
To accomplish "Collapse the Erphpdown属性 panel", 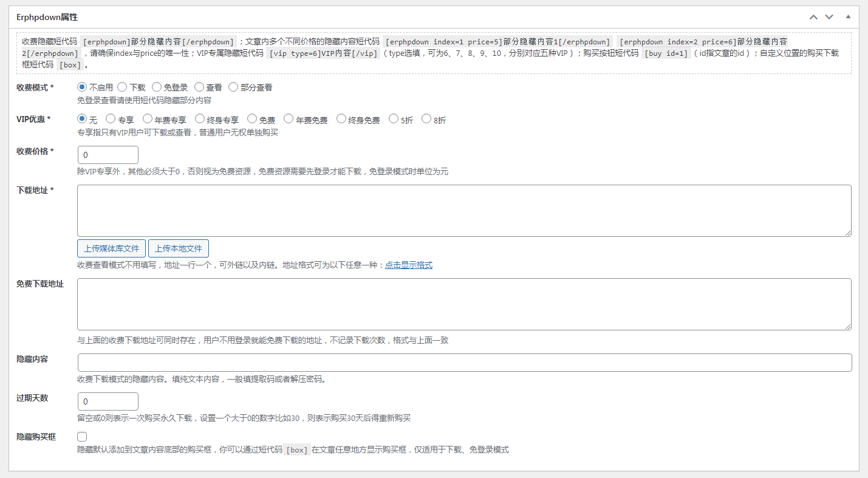I will click(848, 17).
